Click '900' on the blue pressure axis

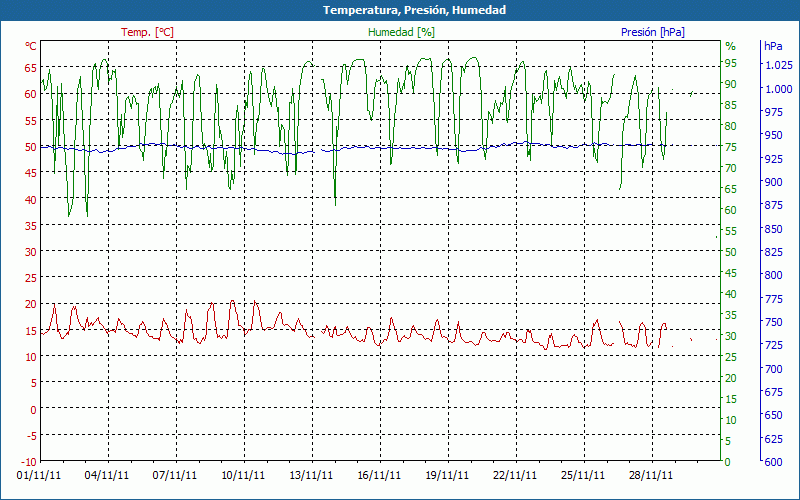pos(773,182)
